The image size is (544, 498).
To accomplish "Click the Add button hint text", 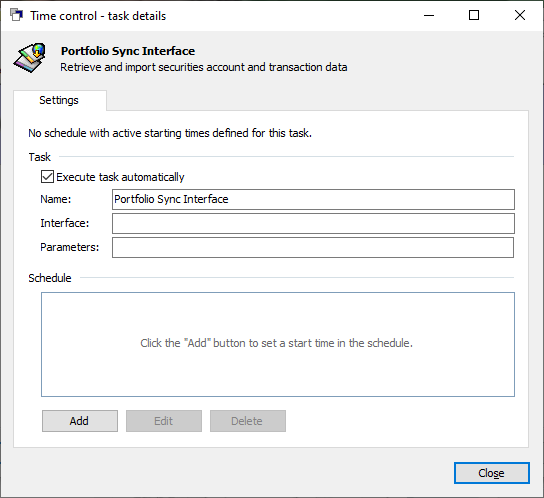I will (x=277, y=343).
